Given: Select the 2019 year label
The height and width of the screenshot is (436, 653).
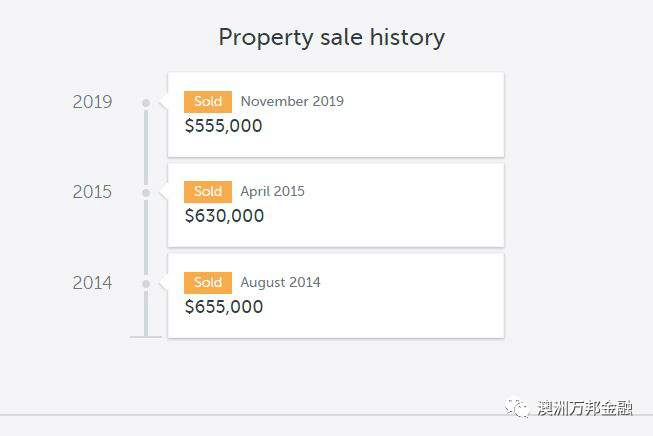Looking at the screenshot, I should [92, 102].
